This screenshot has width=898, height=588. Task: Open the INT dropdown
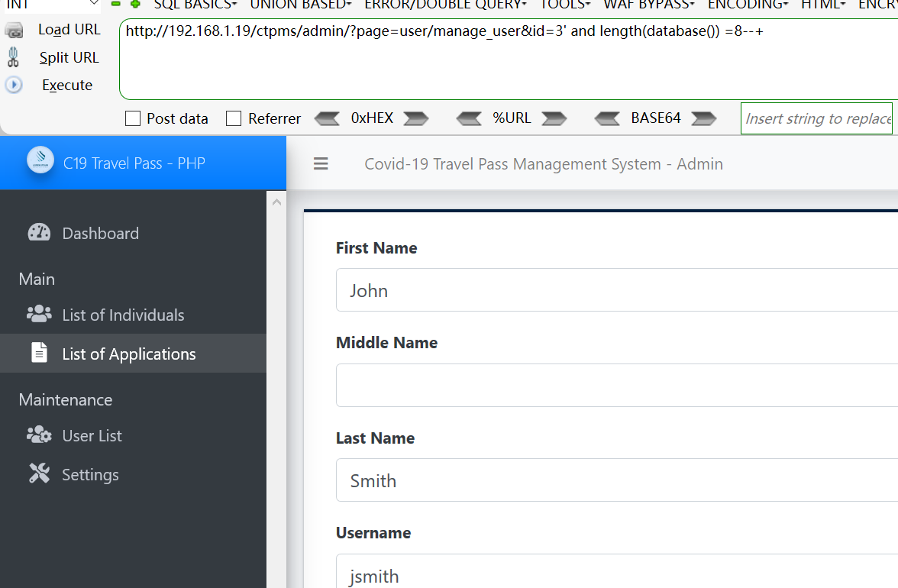(x=52, y=5)
